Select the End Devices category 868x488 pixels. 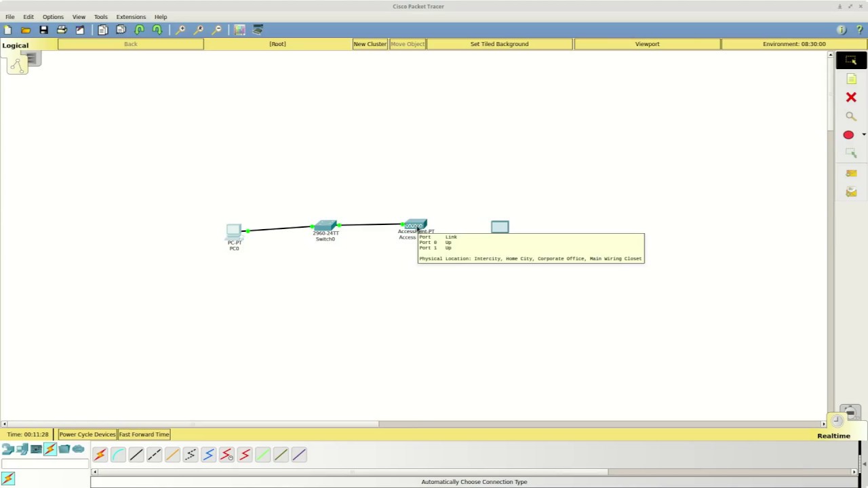(x=22, y=449)
